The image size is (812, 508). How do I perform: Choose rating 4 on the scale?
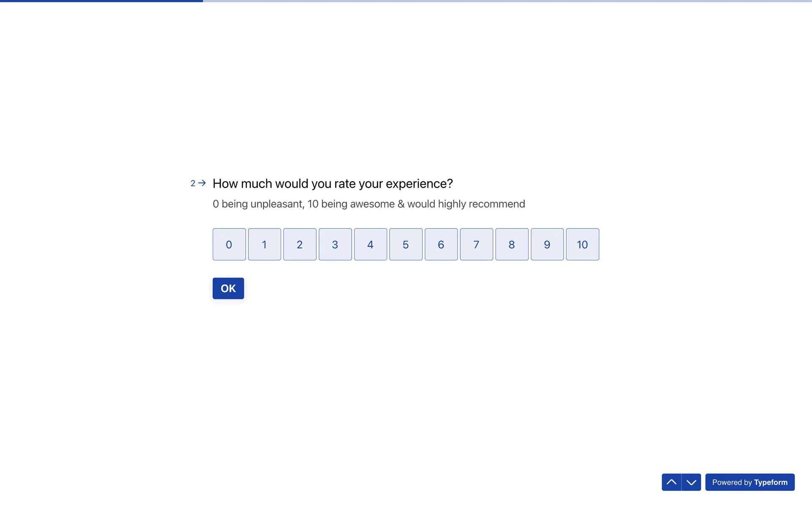(370, 244)
